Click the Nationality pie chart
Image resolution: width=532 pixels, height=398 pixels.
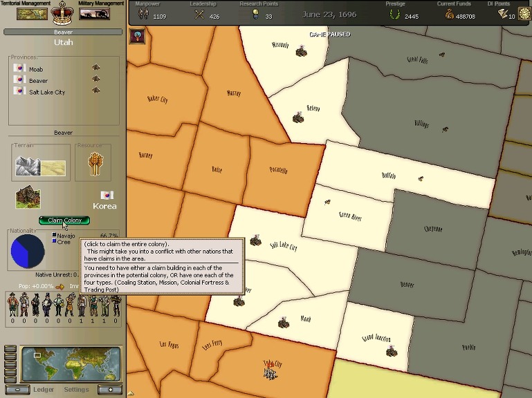pyautogui.click(x=28, y=252)
